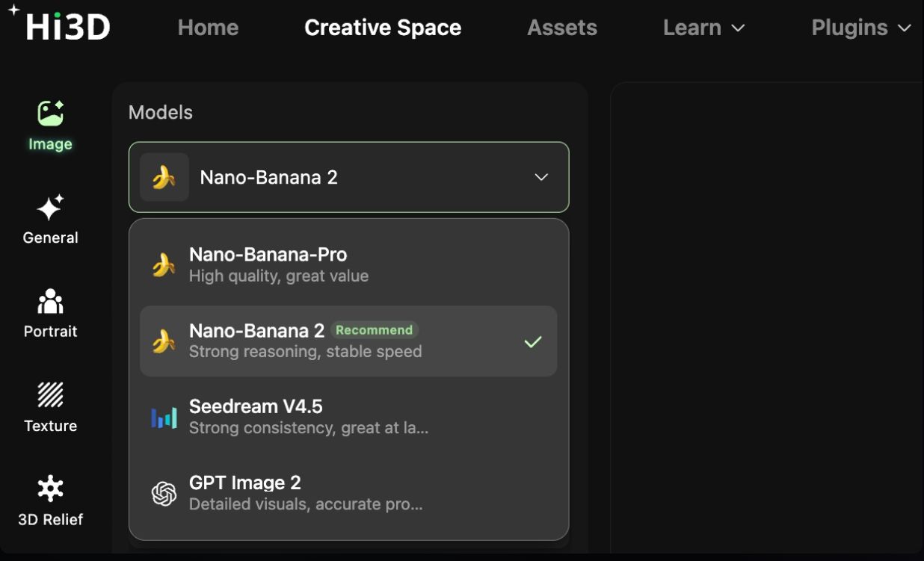Click the Seedream bar-chart logo icon
The height and width of the screenshot is (561, 924).
point(164,418)
